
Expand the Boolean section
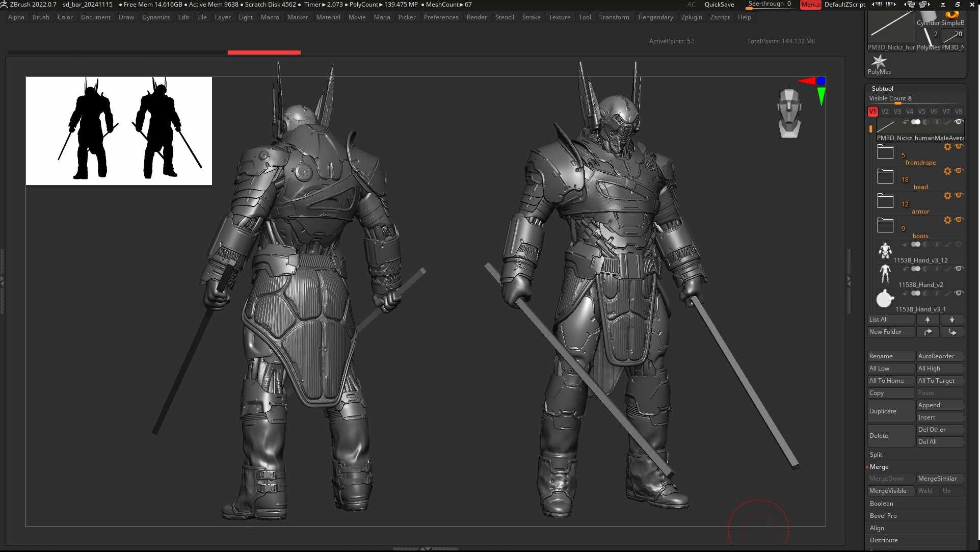tap(881, 504)
